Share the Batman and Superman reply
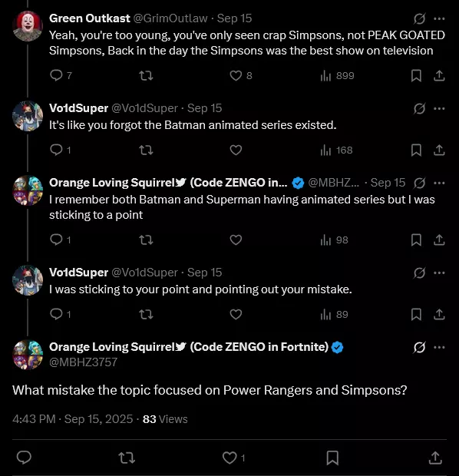 [x=439, y=240]
